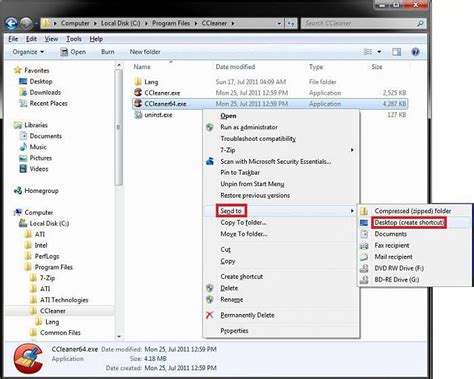Click breadcrumb arrow after Local Disk (C:)
The image size is (474, 379).
pyautogui.click(x=146, y=23)
